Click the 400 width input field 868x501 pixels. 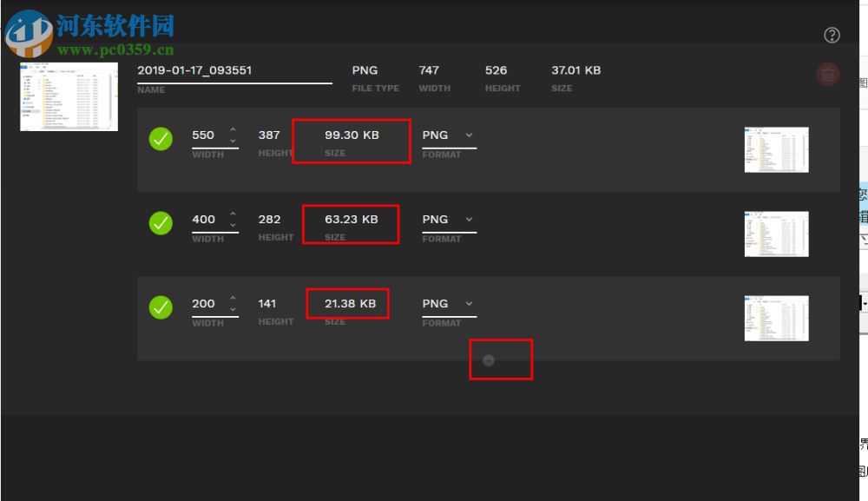pyautogui.click(x=205, y=220)
